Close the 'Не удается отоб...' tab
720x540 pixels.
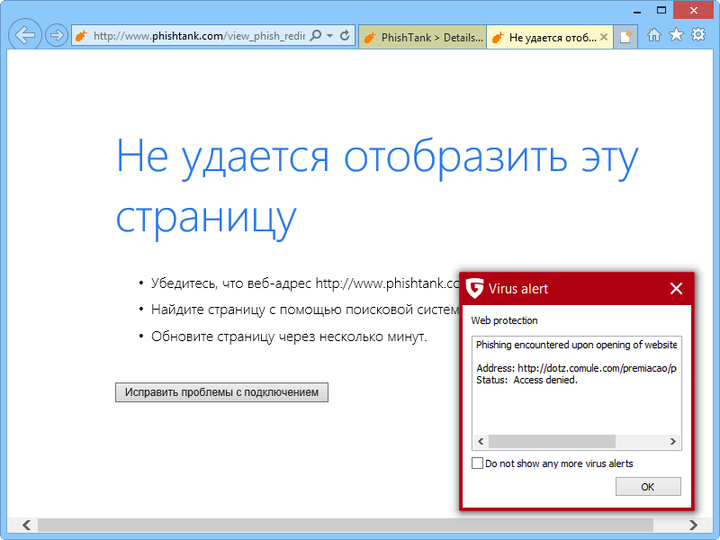point(604,37)
